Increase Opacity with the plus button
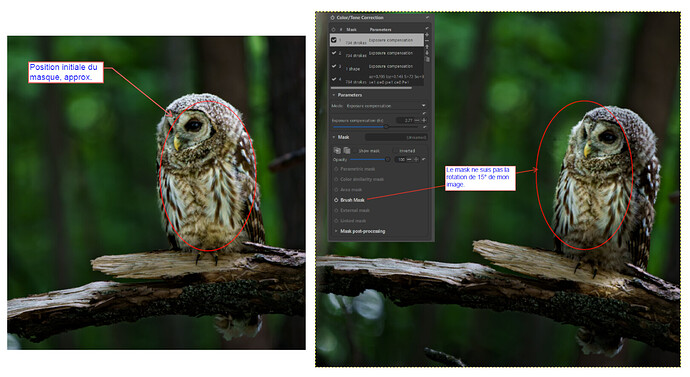This screenshot has width=690, height=377. (x=416, y=159)
